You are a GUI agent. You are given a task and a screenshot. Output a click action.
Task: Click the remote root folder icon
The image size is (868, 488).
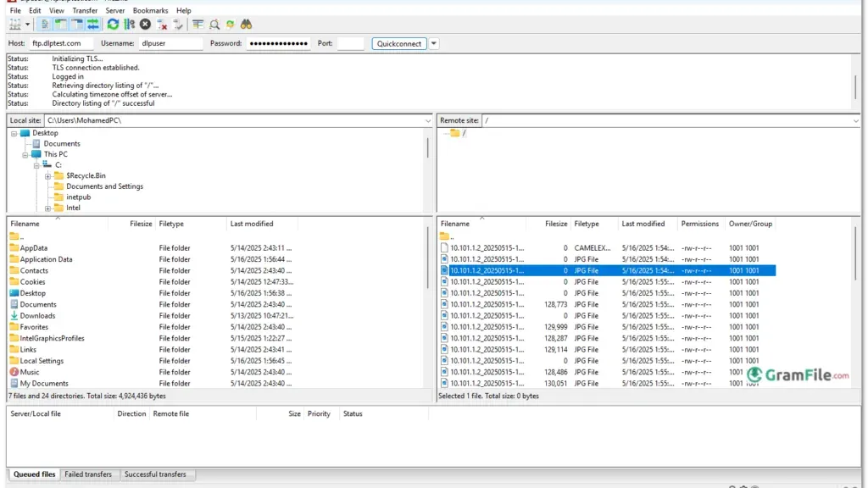click(455, 133)
